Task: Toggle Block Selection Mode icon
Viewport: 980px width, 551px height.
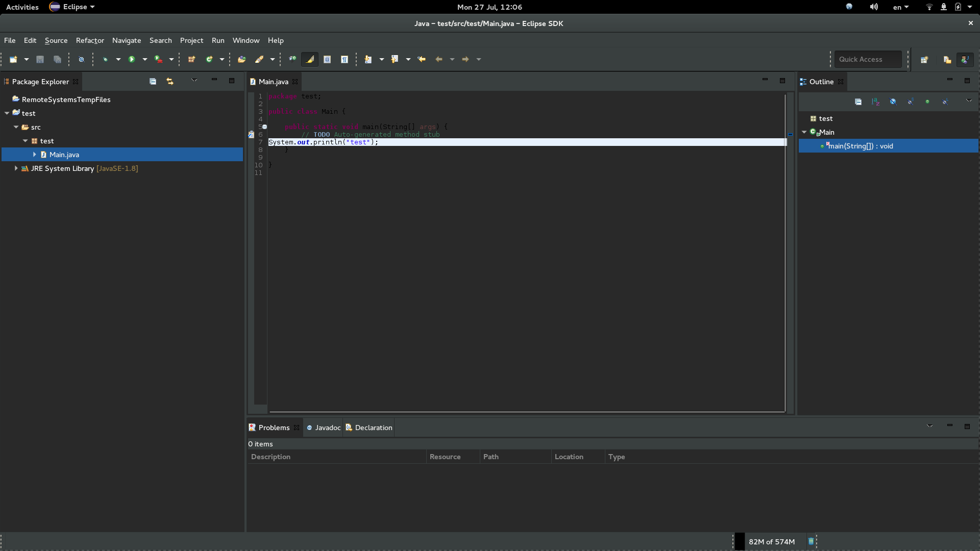Action: click(327, 59)
